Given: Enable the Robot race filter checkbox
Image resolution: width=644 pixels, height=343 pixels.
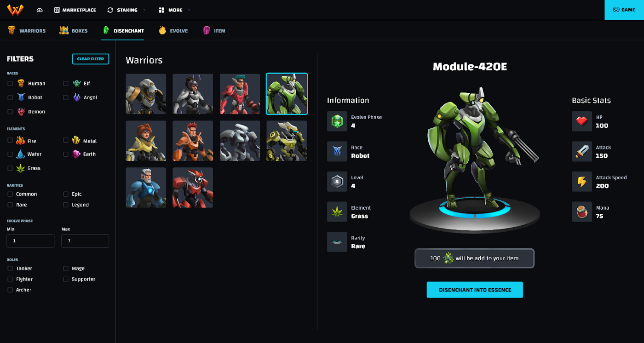Looking at the screenshot, I should [10, 97].
